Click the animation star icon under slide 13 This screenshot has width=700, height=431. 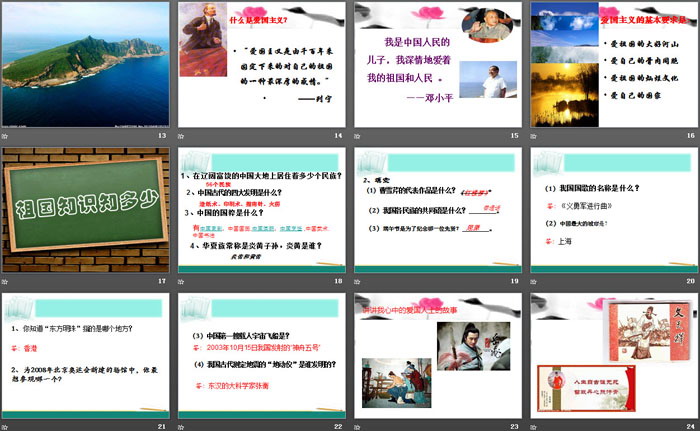6,137
